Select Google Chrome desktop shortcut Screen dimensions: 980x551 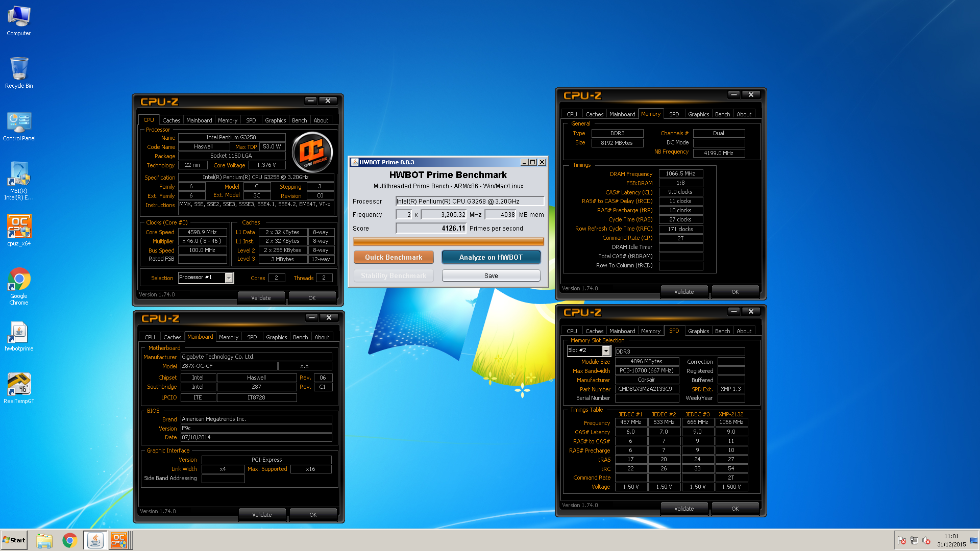click(x=19, y=286)
